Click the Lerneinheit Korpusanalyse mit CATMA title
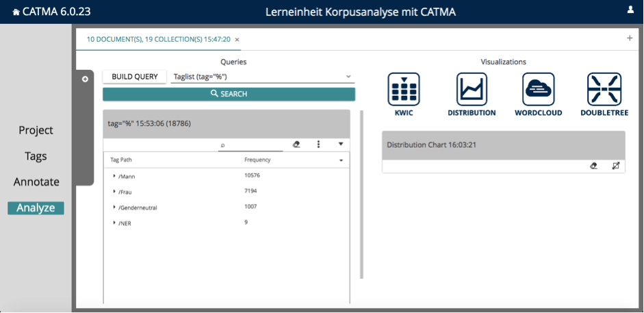Image resolution: width=644 pixels, height=313 pixels. point(361,12)
